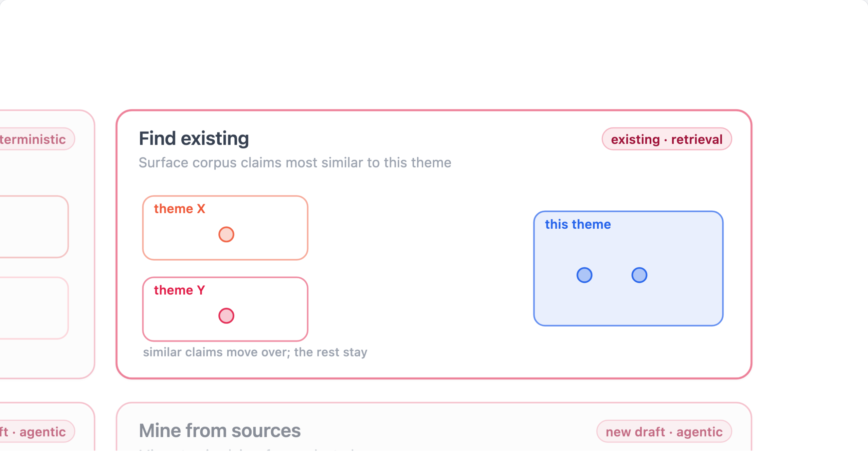Select the upper faded box in left card
The width and height of the screenshot is (868, 456).
34,227
